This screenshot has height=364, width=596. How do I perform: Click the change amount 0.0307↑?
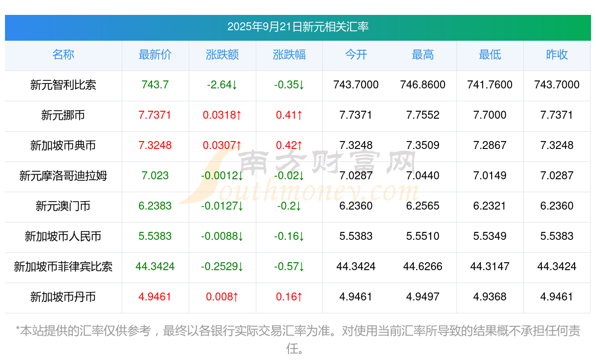[222, 146]
